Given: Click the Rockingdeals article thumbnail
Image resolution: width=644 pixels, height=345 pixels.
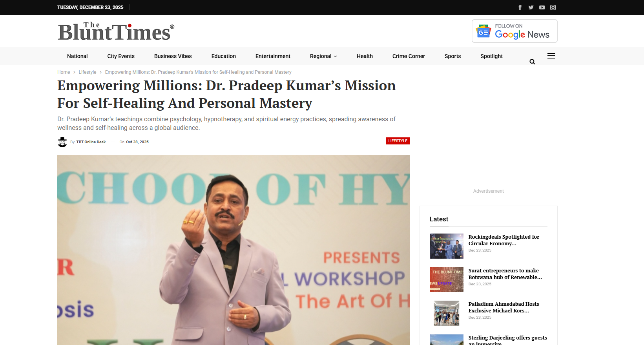Looking at the screenshot, I should point(447,246).
